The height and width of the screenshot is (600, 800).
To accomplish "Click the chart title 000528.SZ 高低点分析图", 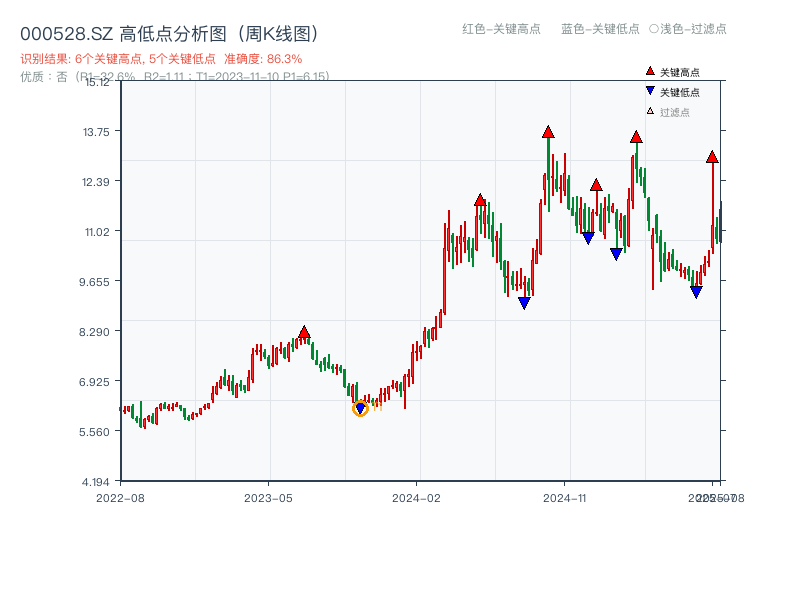I will 169,34.
